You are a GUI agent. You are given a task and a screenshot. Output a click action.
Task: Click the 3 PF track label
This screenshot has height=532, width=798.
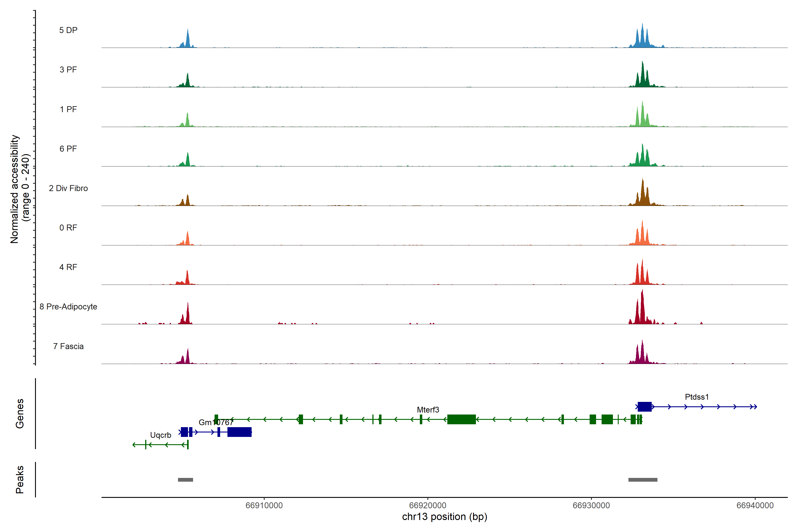[68, 70]
